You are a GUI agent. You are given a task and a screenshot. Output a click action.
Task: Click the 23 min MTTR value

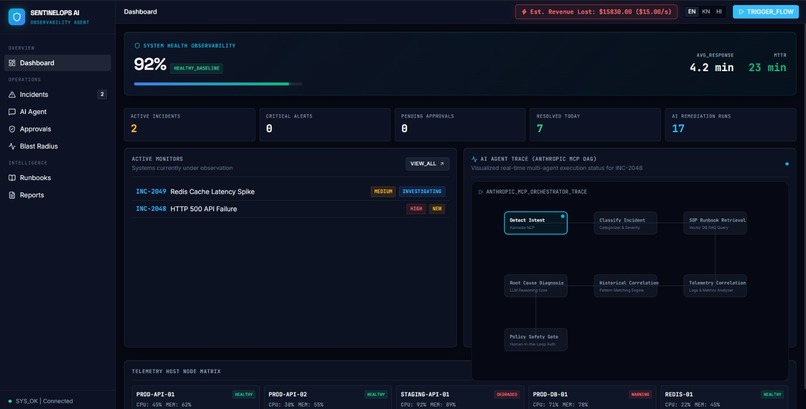coord(767,67)
